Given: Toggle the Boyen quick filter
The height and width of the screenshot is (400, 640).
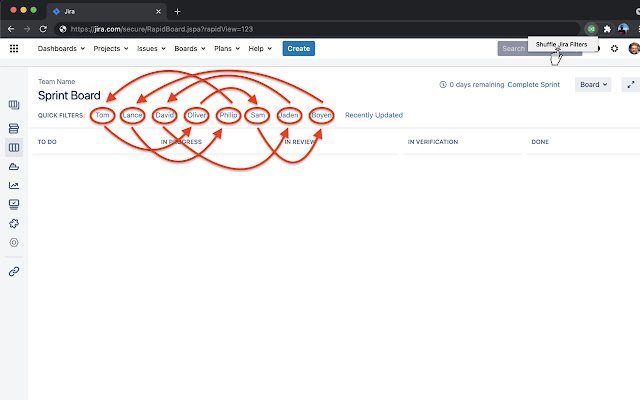Looking at the screenshot, I should point(321,115).
